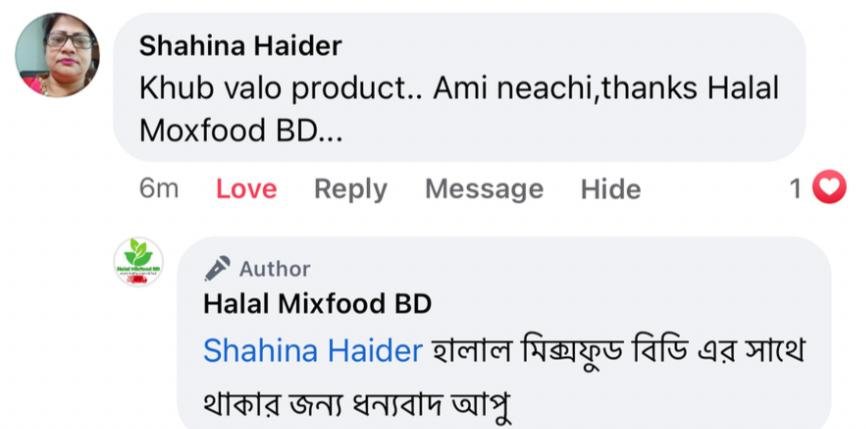Tap the red heart reaction icon
The image size is (866, 429).
(x=828, y=187)
